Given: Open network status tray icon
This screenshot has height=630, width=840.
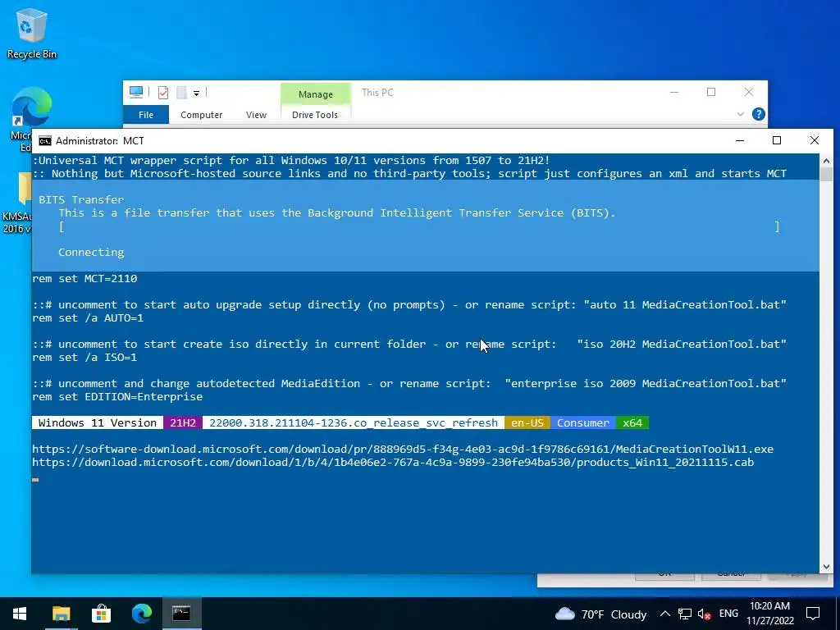Looking at the screenshot, I should tap(685, 614).
